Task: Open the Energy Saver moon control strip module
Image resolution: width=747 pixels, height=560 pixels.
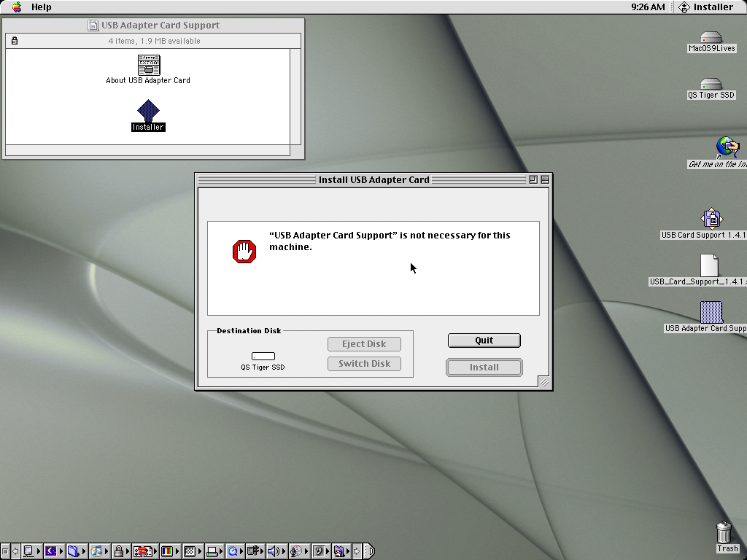Action: tap(53, 551)
